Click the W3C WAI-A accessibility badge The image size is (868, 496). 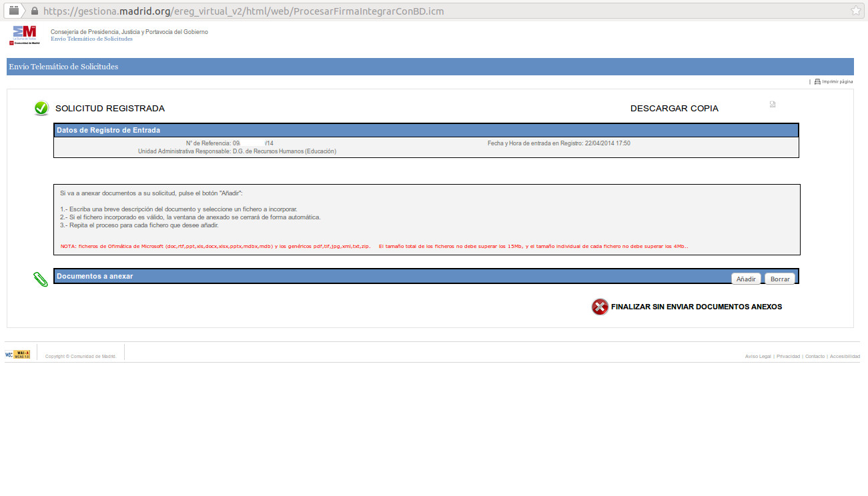(x=18, y=354)
